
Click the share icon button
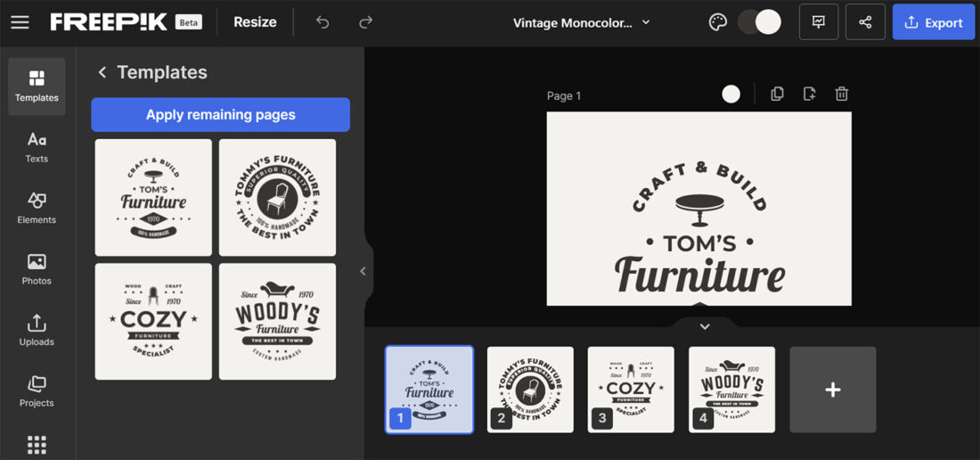click(865, 22)
